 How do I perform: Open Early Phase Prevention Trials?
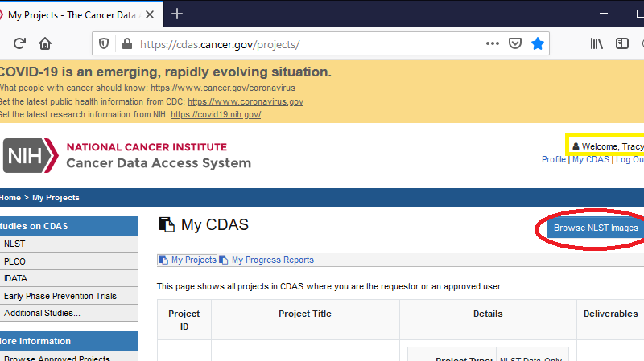coord(68,296)
